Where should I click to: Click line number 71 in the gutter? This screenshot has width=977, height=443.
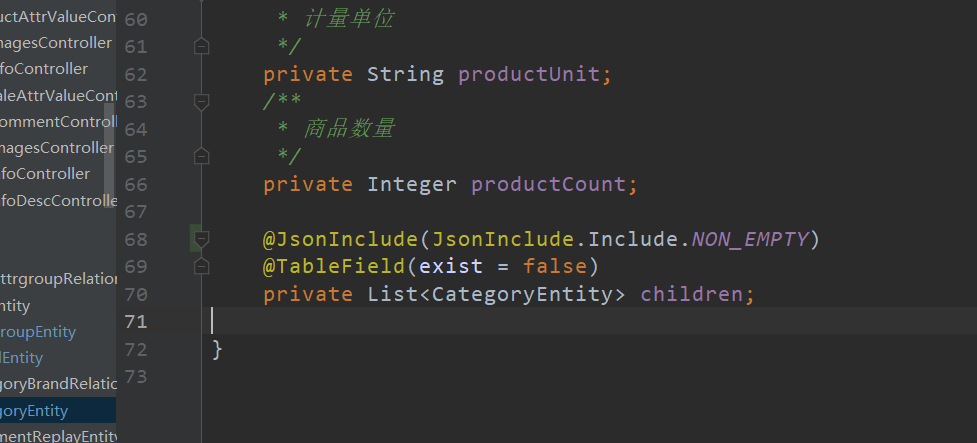coord(135,321)
